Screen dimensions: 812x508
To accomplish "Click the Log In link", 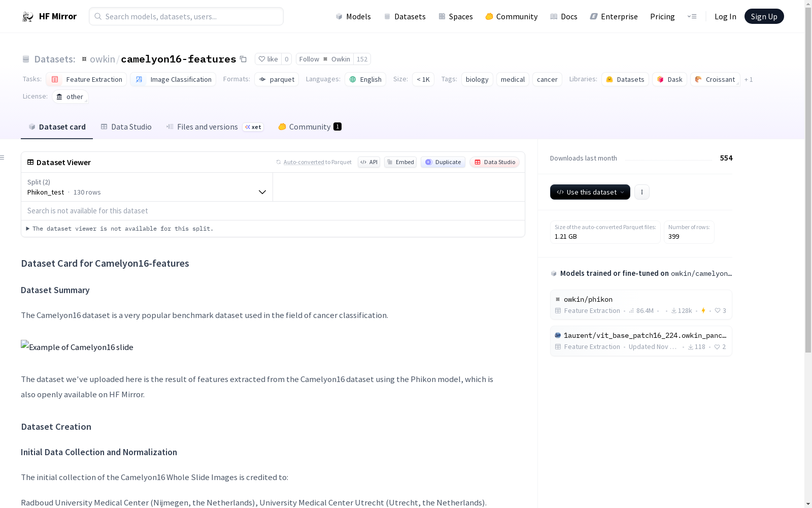I will pyautogui.click(x=725, y=16).
